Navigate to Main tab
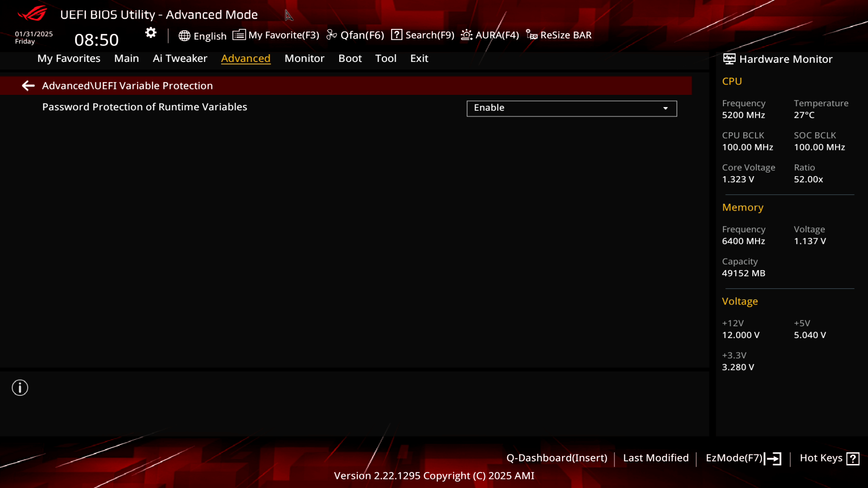This screenshot has height=488, width=868. coord(127,58)
